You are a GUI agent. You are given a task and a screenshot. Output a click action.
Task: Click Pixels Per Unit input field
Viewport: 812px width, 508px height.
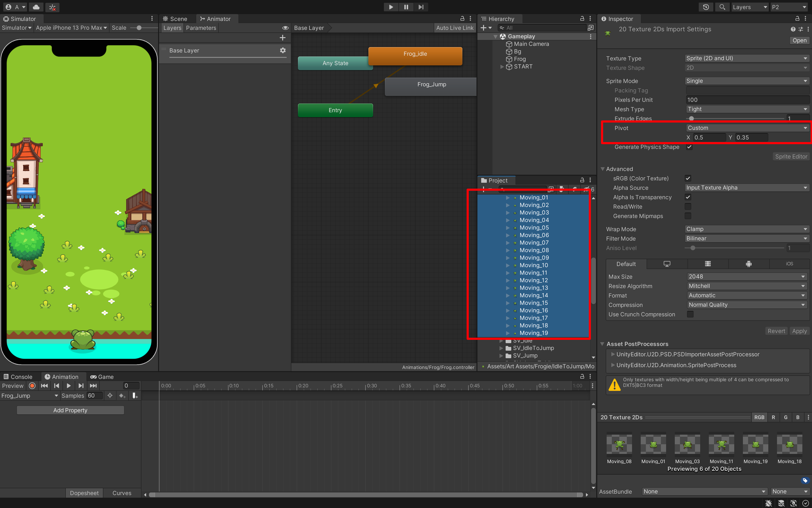point(748,100)
